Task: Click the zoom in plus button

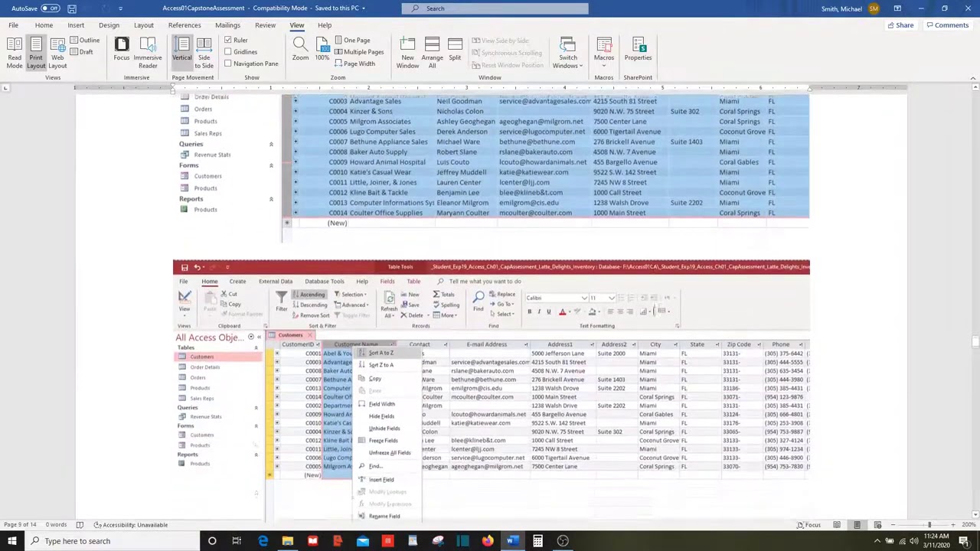Action: tap(953, 525)
